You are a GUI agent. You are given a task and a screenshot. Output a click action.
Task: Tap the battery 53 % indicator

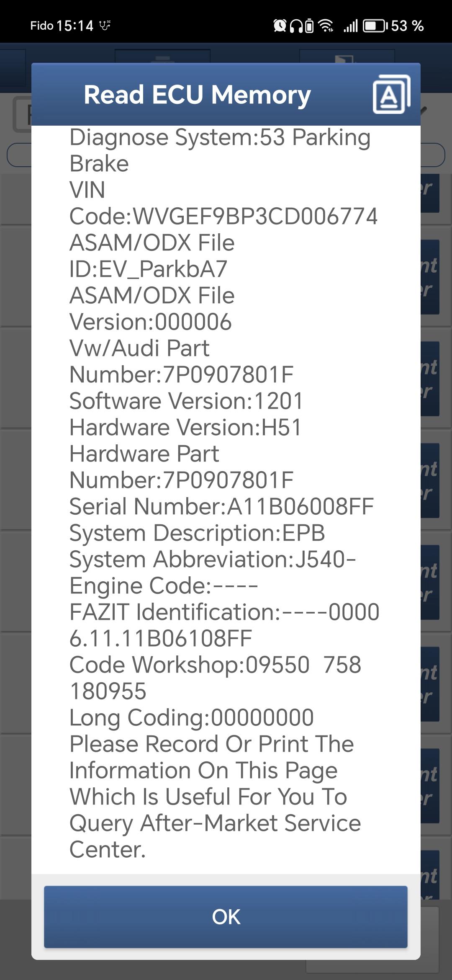tap(393, 26)
